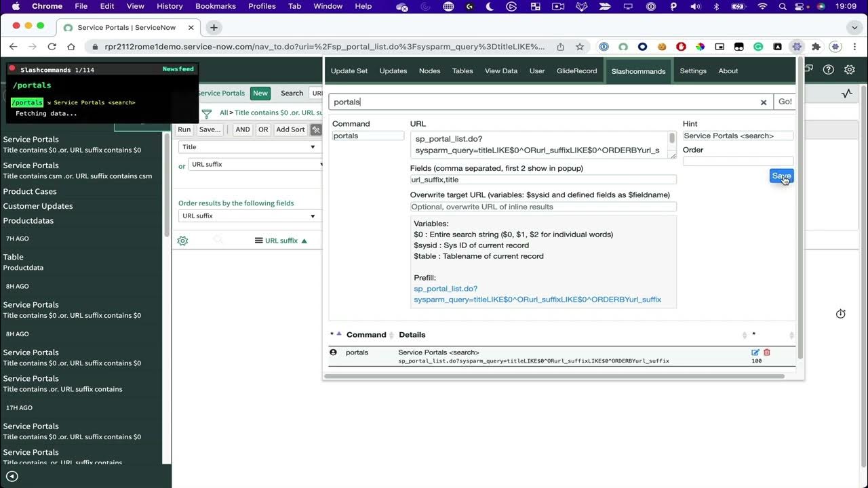Open ServiceNow settings gear in header
This screenshot has height=488, width=868.
[x=850, y=70]
